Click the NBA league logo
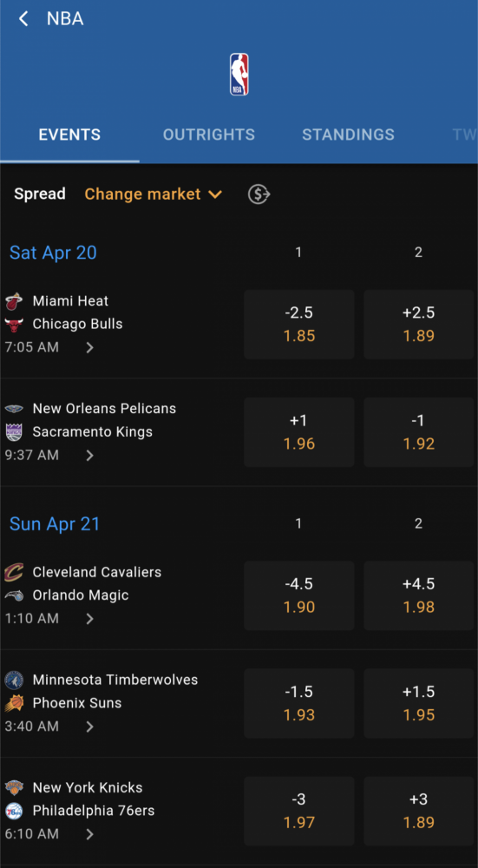This screenshot has width=478, height=868. click(239, 74)
